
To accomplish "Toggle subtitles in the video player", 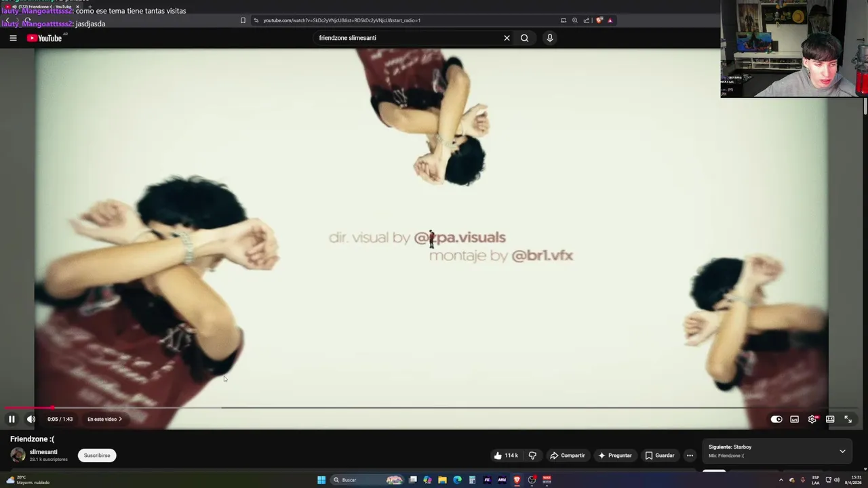I will click(x=794, y=419).
